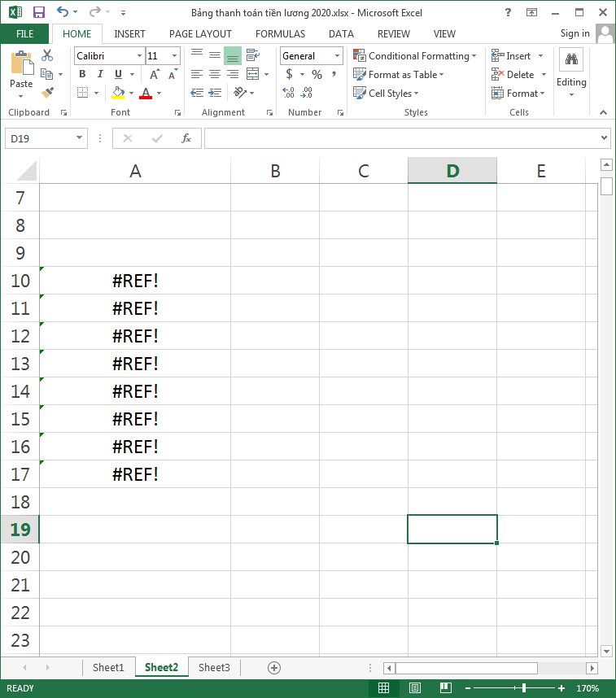Open the Name Box dropdown arrow
This screenshot has height=698, width=616.
[80, 138]
